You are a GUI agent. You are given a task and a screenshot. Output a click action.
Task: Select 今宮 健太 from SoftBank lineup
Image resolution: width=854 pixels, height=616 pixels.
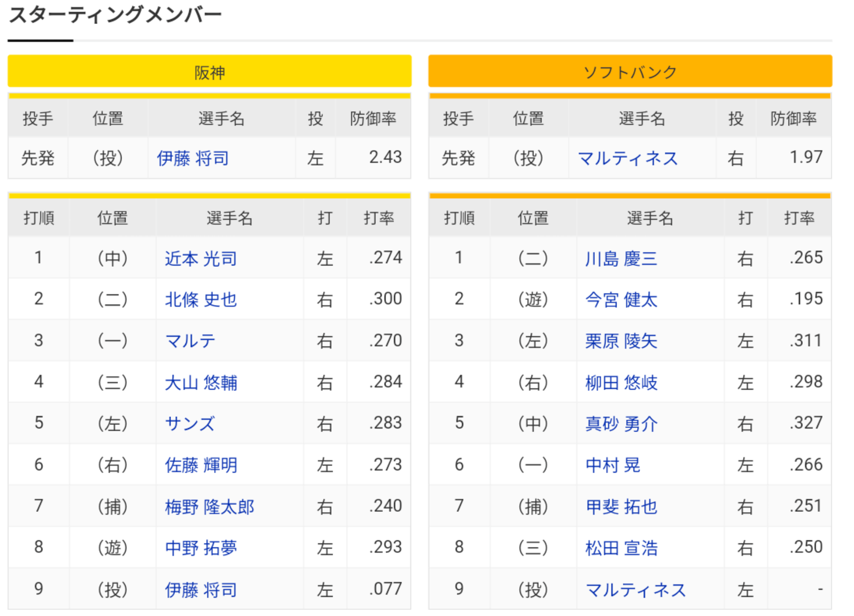[x=621, y=299]
